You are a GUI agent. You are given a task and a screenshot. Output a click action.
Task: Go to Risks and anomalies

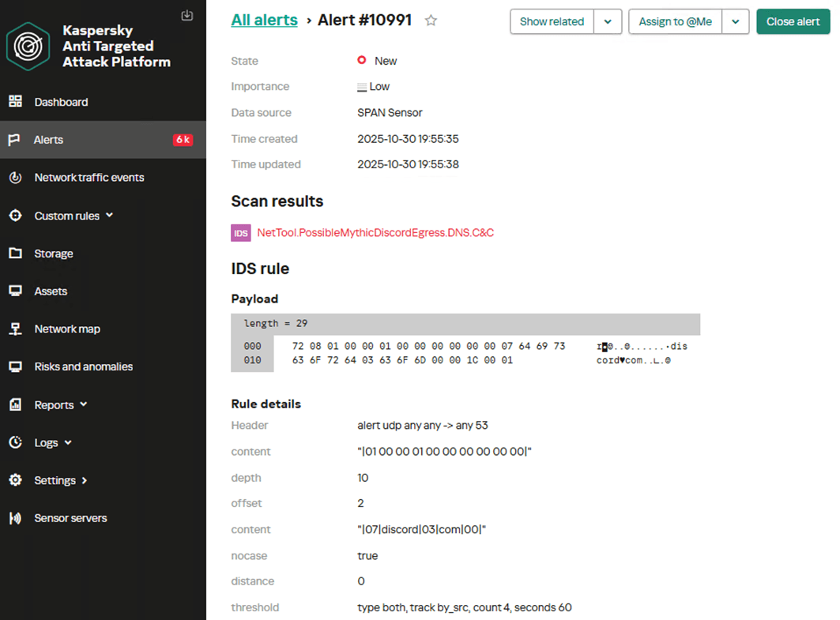(83, 366)
